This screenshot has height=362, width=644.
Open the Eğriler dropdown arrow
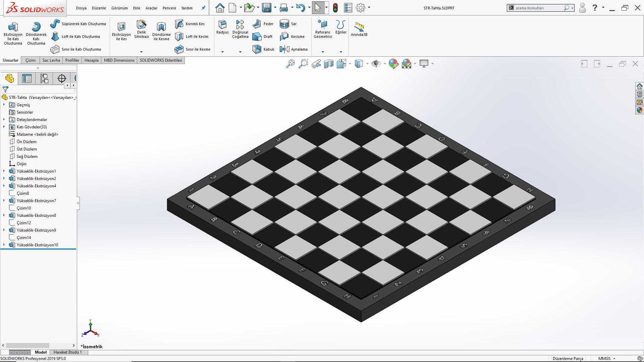click(x=341, y=52)
